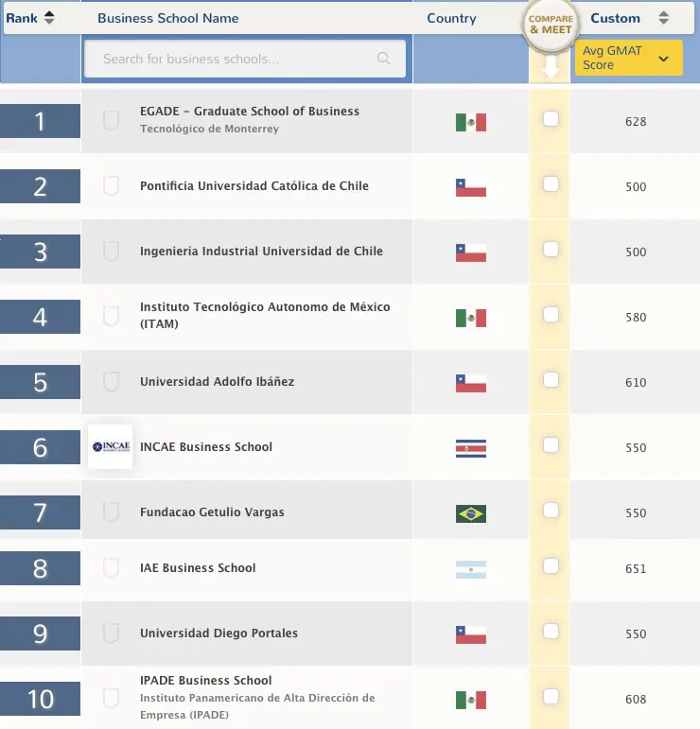Open the EGADE – Graduate School of Business link
Screen dimensions: 700x729
(250, 112)
